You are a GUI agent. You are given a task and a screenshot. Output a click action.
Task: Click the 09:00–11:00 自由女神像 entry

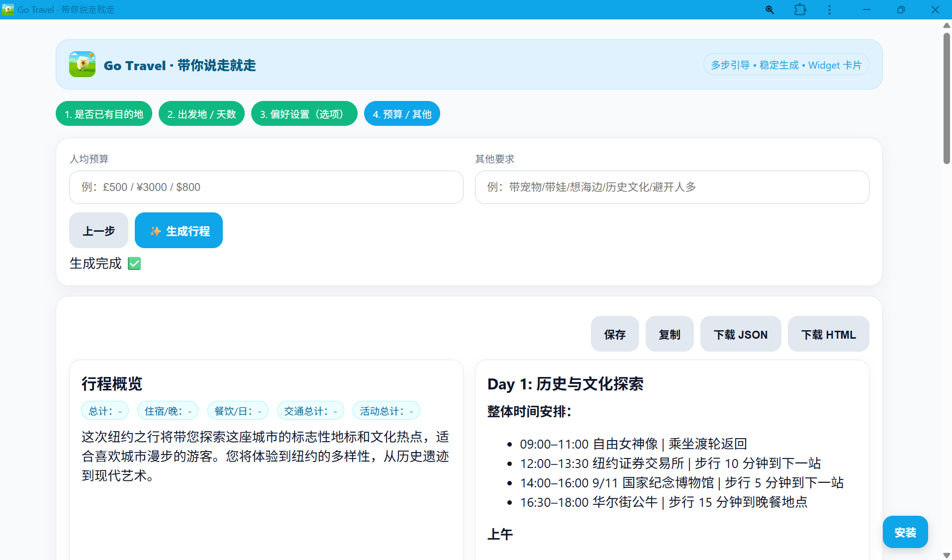point(633,444)
